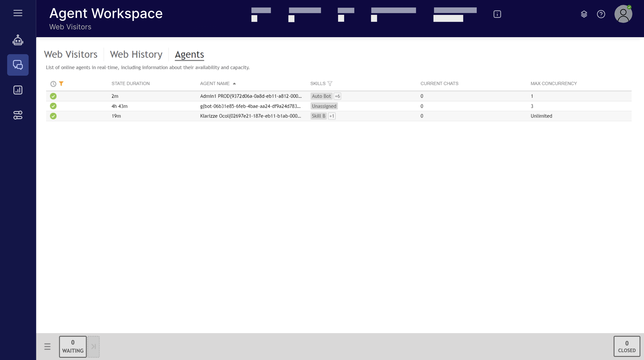Open the analytics reports sidebar icon

pos(18,90)
